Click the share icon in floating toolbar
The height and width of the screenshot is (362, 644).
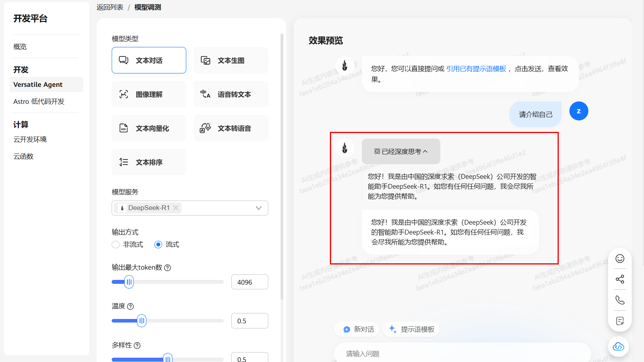tap(620, 279)
